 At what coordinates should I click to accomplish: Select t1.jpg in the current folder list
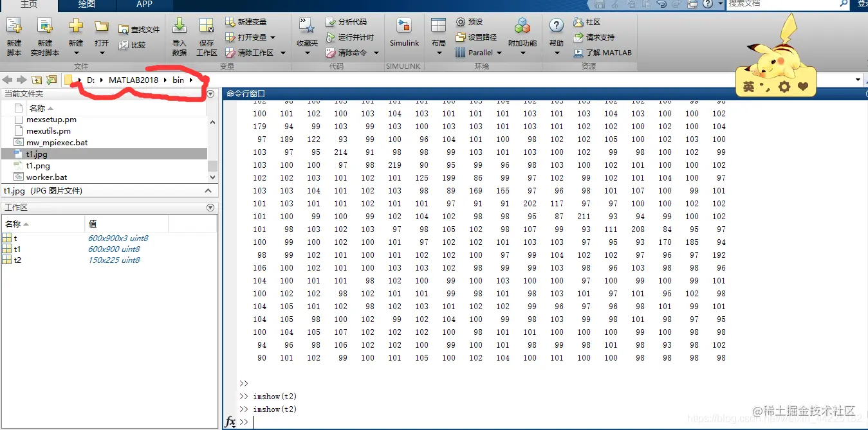[104, 154]
